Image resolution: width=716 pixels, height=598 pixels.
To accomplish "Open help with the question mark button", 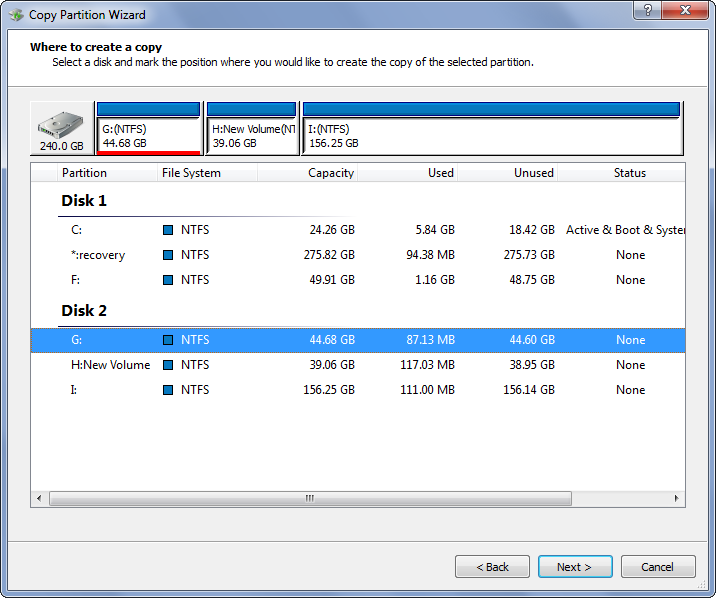I will tap(647, 10).
